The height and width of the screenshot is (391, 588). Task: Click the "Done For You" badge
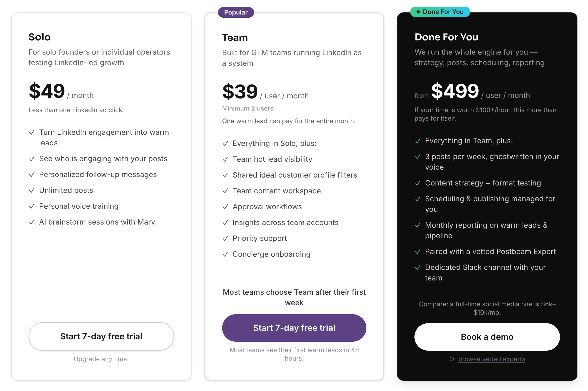(x=440, y=12)
